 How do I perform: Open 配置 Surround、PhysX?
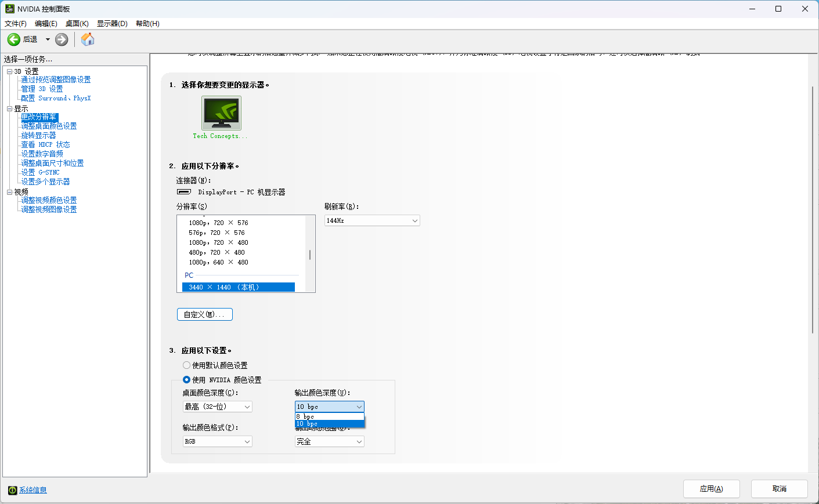pos(56,99)
